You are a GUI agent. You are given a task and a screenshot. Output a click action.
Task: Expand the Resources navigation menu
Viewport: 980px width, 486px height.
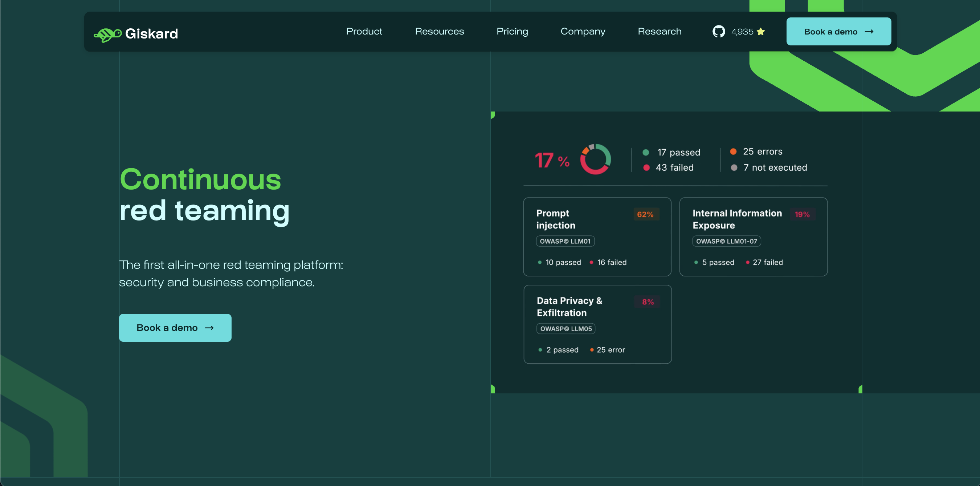(x=439, y=31)
